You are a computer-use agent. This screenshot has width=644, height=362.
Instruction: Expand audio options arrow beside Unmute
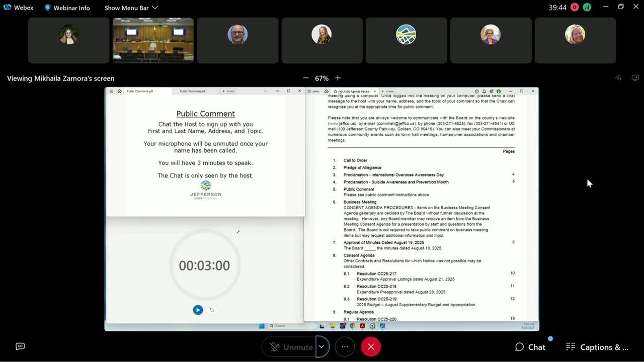tap(321, 347)
